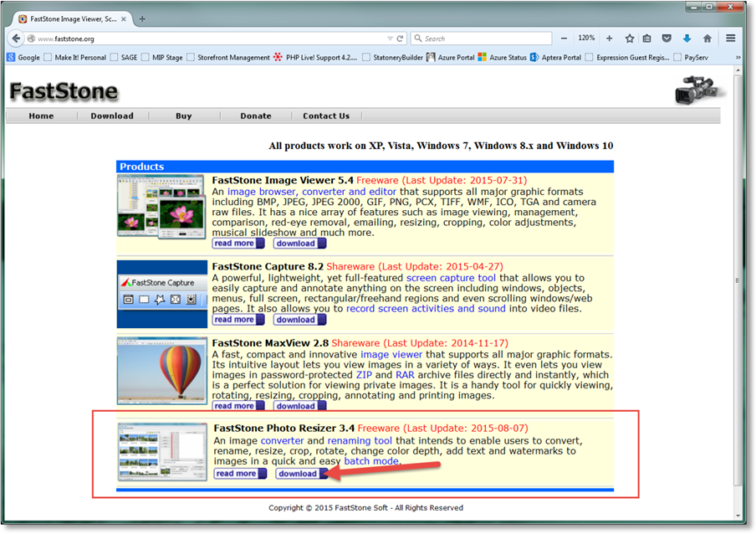Viewport: 756px width, 534px height.
Task: Click the Home menu item
Action: point(42,116)
